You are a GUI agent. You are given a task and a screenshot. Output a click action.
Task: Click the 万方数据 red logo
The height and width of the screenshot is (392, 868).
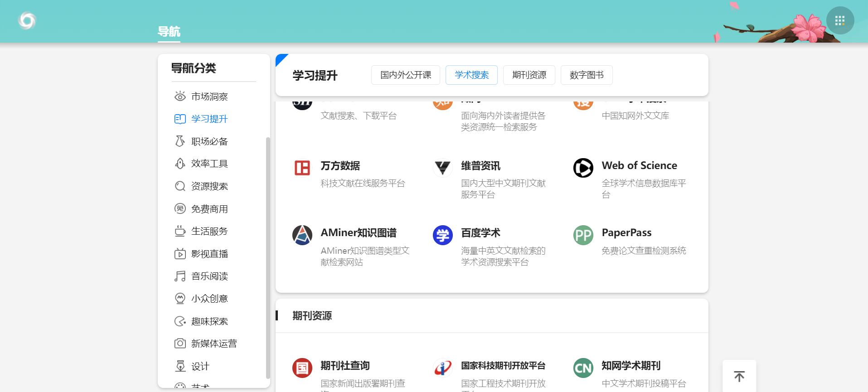(x=302, y=168)
